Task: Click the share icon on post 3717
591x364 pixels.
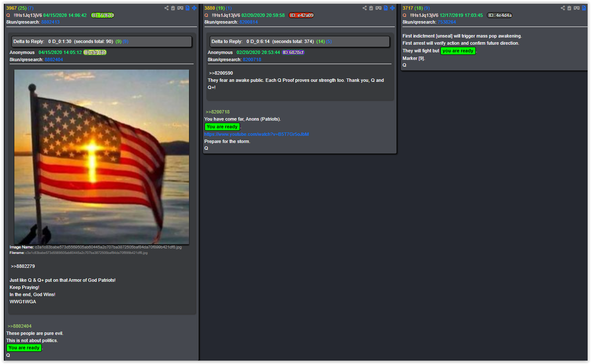Action: coord(563,8)
